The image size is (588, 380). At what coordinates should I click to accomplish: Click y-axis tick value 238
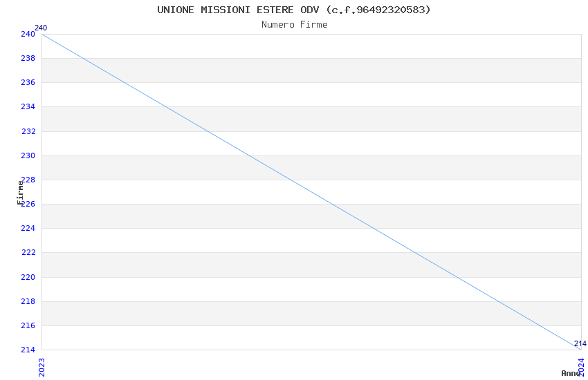pyautogui.click(x=28, y=59)
